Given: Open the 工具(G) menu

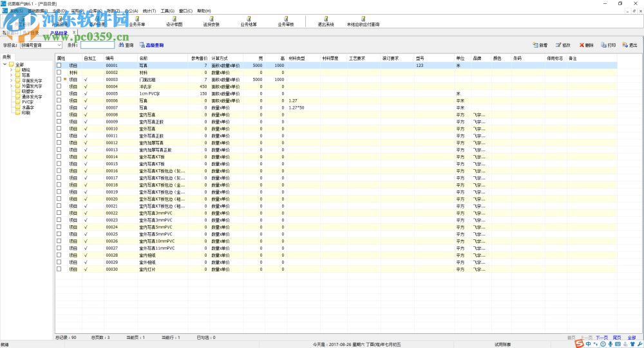Looking at the screenshot, I should coord(167,11).
